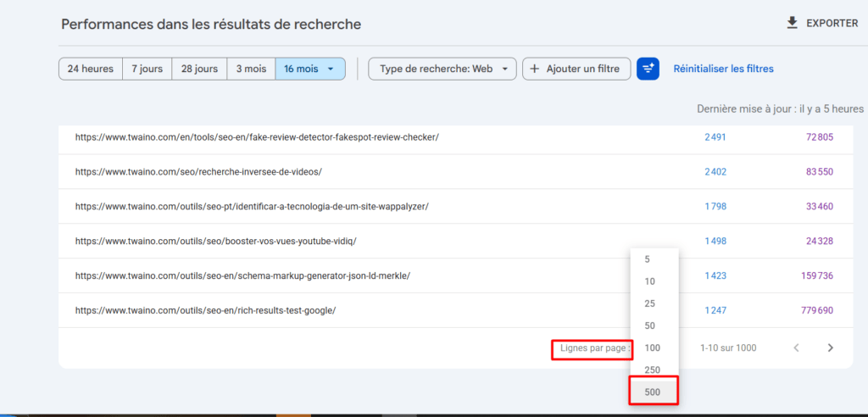Image resolution: width=868 pixels, height=417 pixels.
Task: Click the rich-results-test-google URL row
Action: tap(455, 310)
